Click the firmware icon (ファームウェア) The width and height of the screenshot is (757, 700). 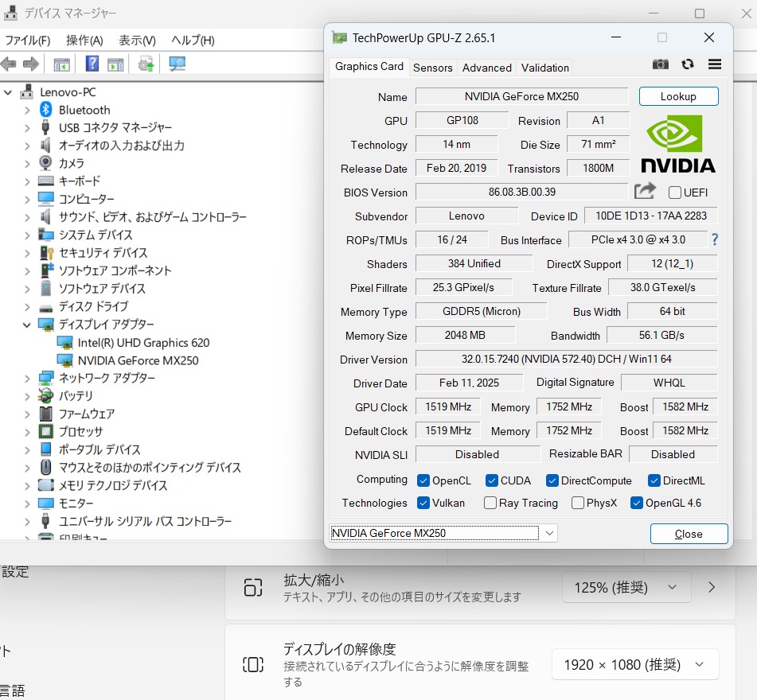[46, 414]
